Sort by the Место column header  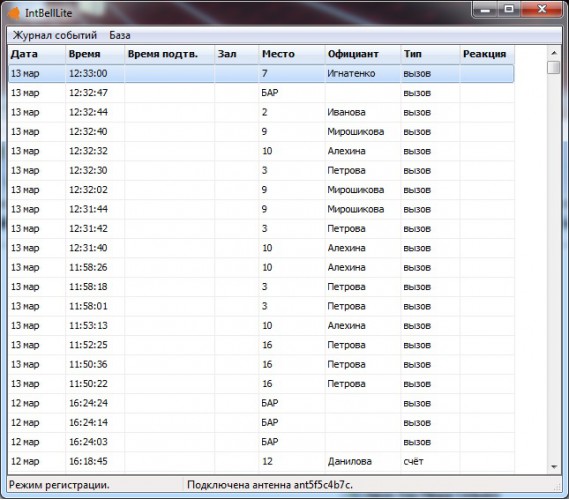coord(292,54)
